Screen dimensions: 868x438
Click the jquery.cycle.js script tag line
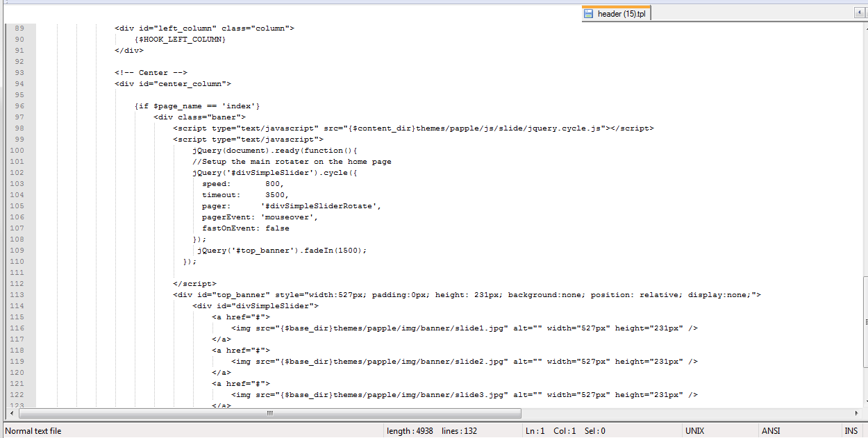point(413,128)
